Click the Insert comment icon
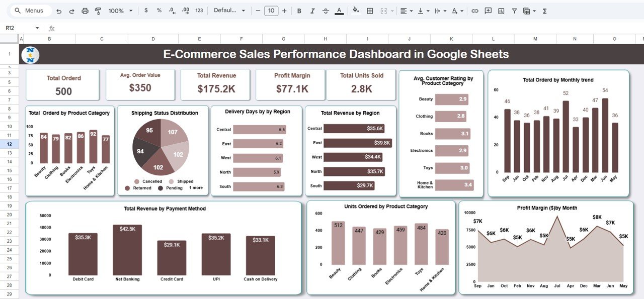This screenshot has width=644, height=299. click(488, 10)
